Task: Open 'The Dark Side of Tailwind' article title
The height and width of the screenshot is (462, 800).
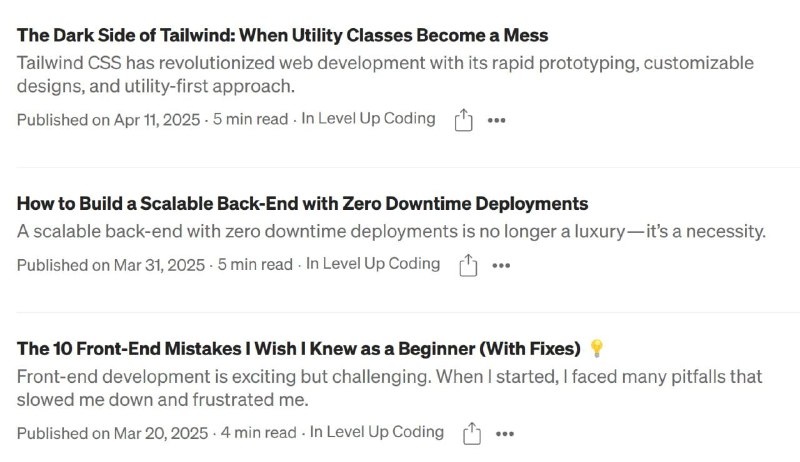Action: (x=282, y=35)
